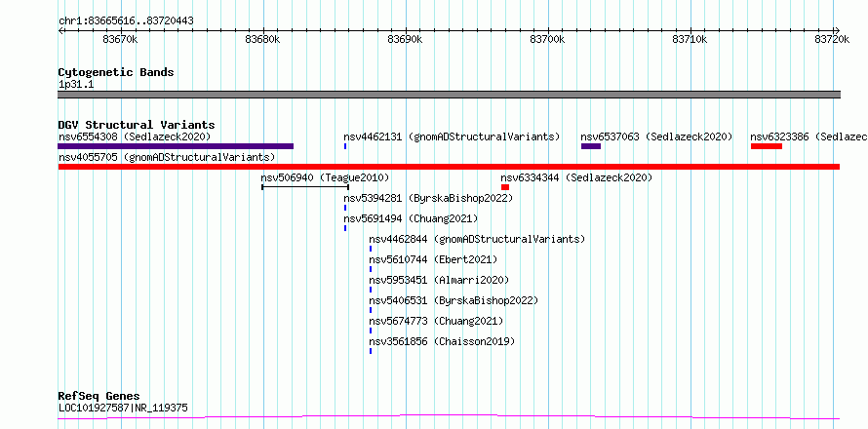Click the gray 1p31.1 cytogenetic band bar
Screen dimensions: 868x429
(x=449, y=95)
